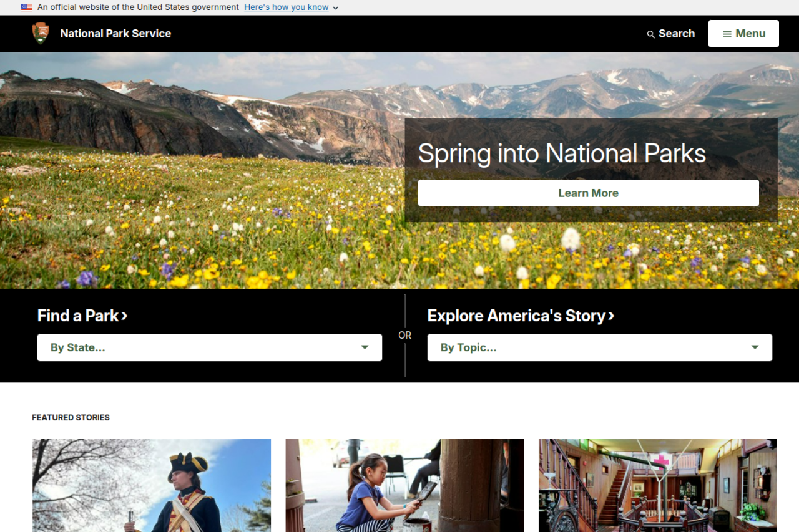Expand the 'Here's how you know' chevron
Screen dimensions: 799x532
coord(335,8)
